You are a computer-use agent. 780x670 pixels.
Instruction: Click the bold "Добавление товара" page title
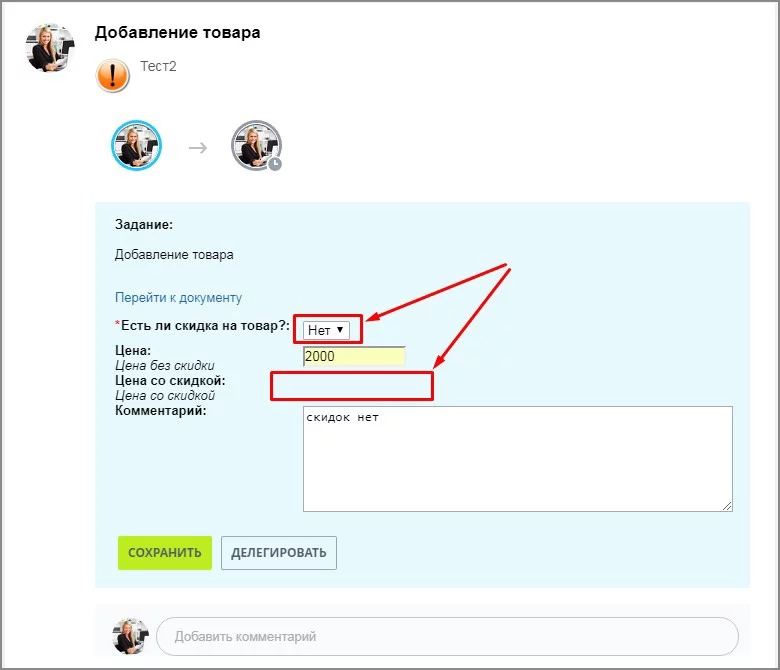click(x=177, y=33)
